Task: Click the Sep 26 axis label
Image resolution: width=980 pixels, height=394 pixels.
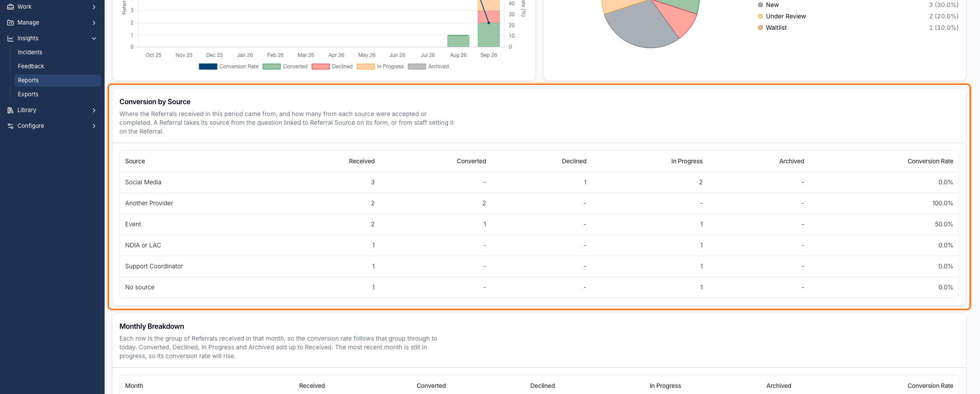Action: coord(489,55)
